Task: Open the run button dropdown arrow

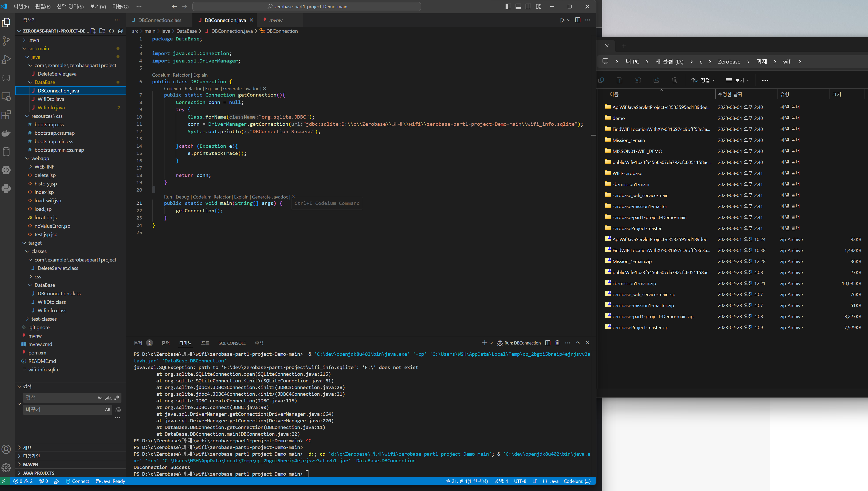Action: pyautogui.click(x=569, y=20)
